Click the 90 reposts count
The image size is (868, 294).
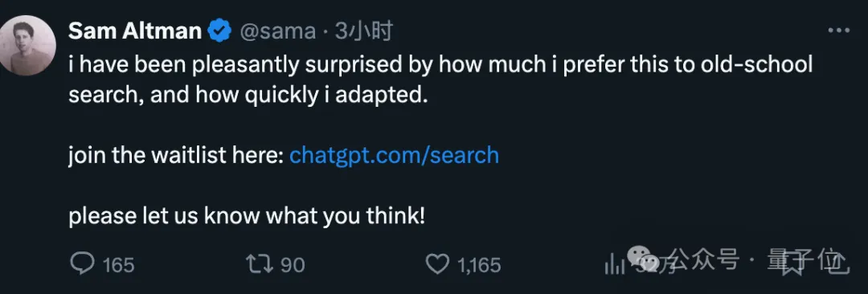pos(293,265)
